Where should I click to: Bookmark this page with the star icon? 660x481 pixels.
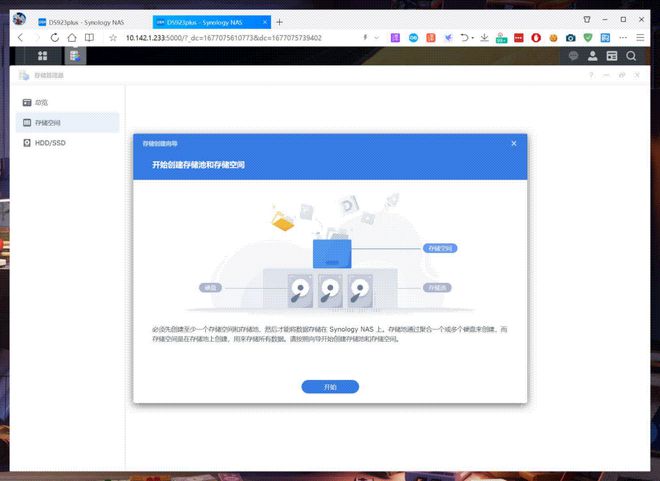tap(113, 37)
